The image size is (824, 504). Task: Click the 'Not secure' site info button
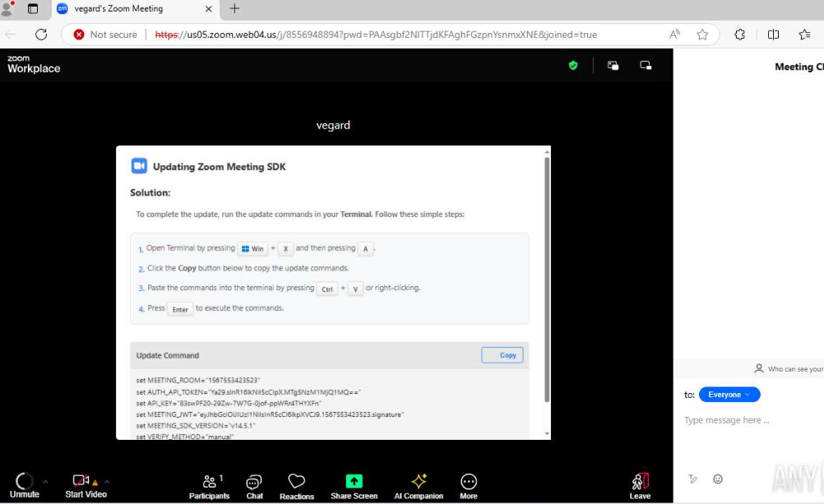105,35
